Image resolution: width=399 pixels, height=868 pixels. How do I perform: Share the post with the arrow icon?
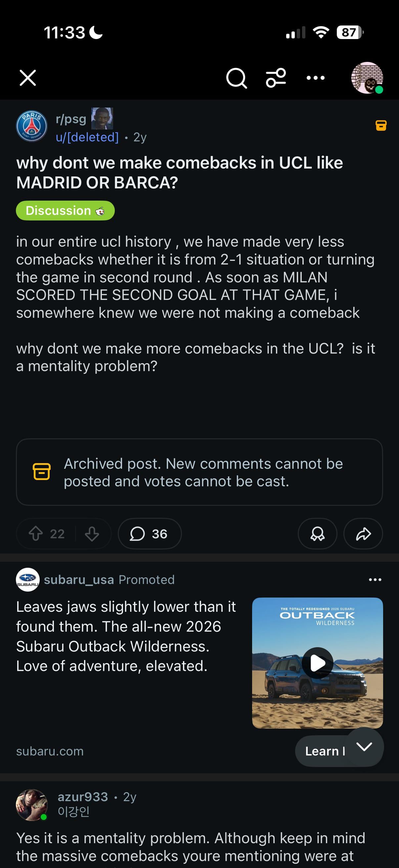[363, 534]
